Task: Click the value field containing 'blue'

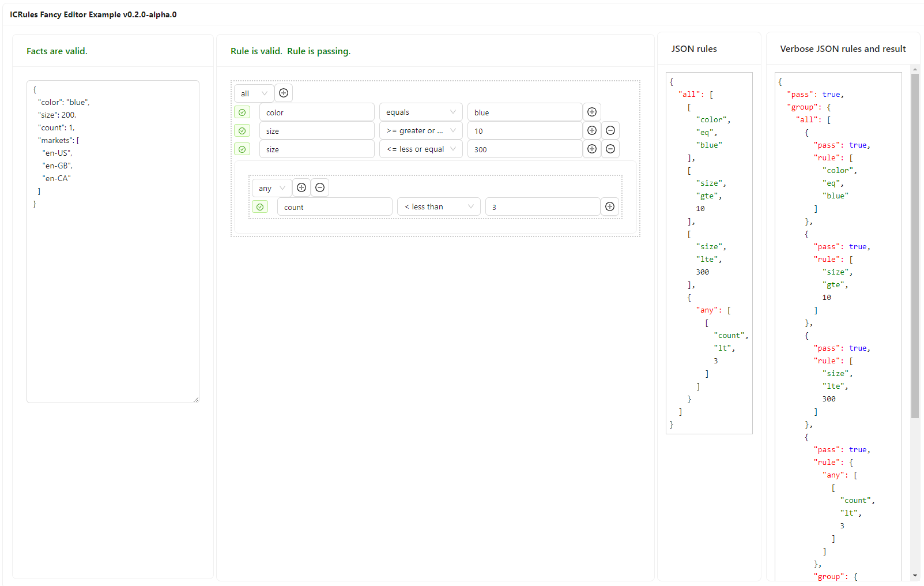Action: [x=525, y=112]
